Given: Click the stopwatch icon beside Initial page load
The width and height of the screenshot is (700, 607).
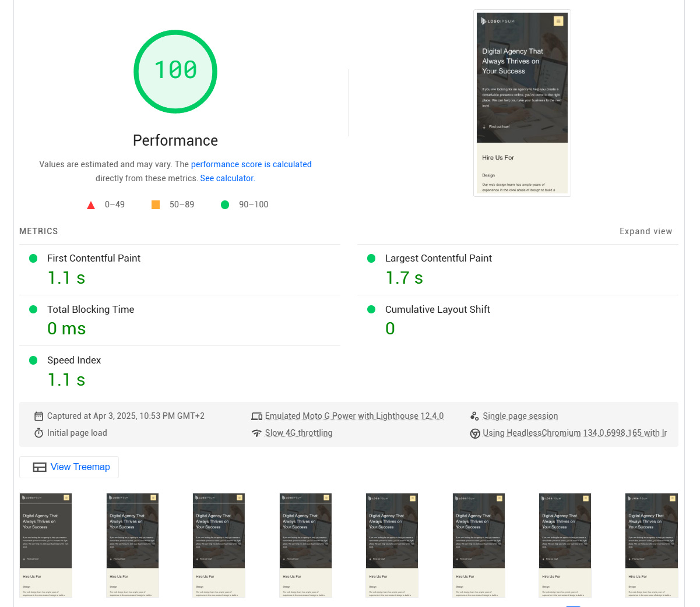Looking at the screenshot, I should [x=38, y=433].
